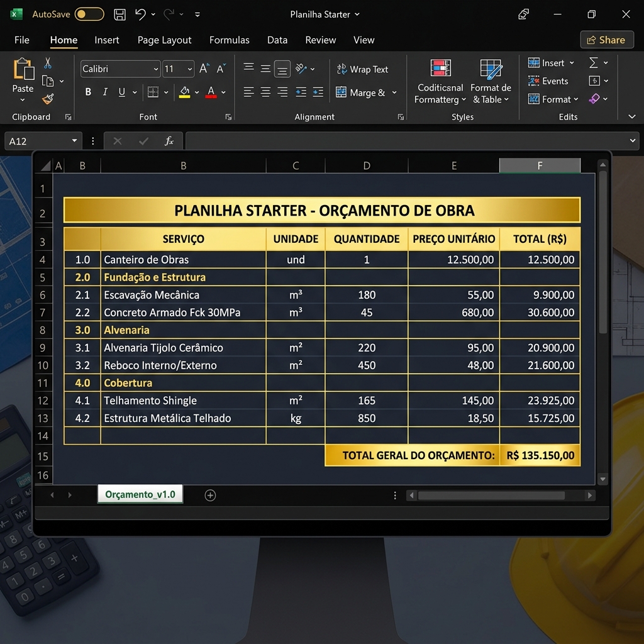Switch to the Formulas tab
Image resolution: width=644 pixels, height=644 pixels.
[229, 40]
